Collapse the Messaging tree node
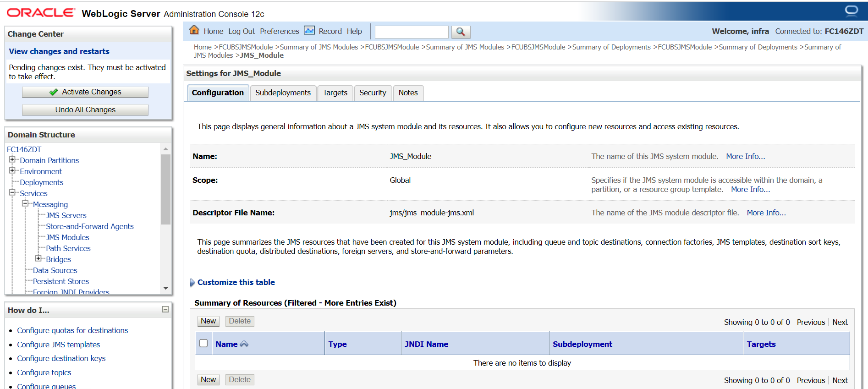Viewport: 868px width, 389px height. pos(25,203)
